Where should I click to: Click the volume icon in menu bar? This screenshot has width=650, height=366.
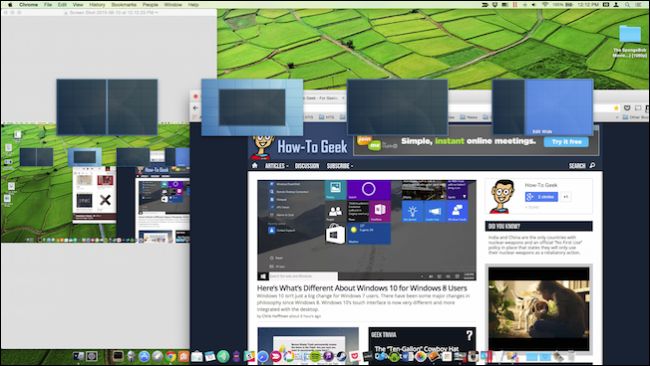[x=534, y=5]
